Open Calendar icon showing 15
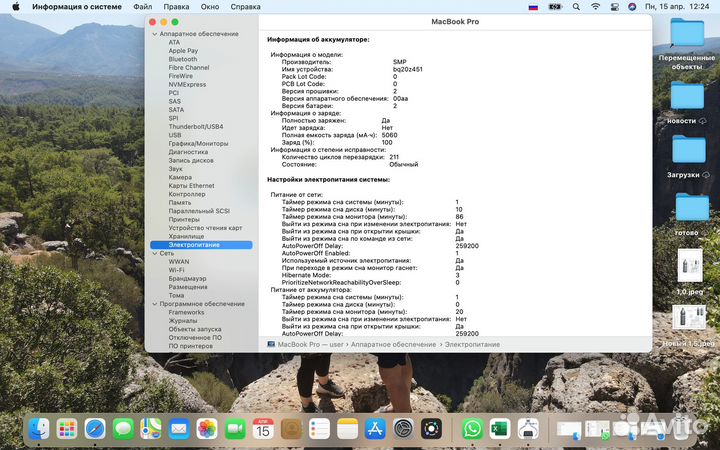This screenshot has height=450, width=720. [x=263, y=429]
